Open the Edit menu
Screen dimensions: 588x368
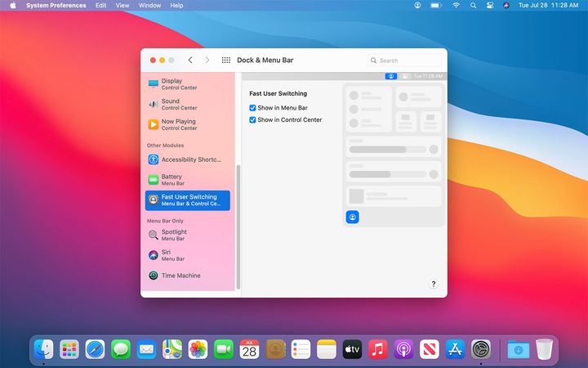pos(100,5)
